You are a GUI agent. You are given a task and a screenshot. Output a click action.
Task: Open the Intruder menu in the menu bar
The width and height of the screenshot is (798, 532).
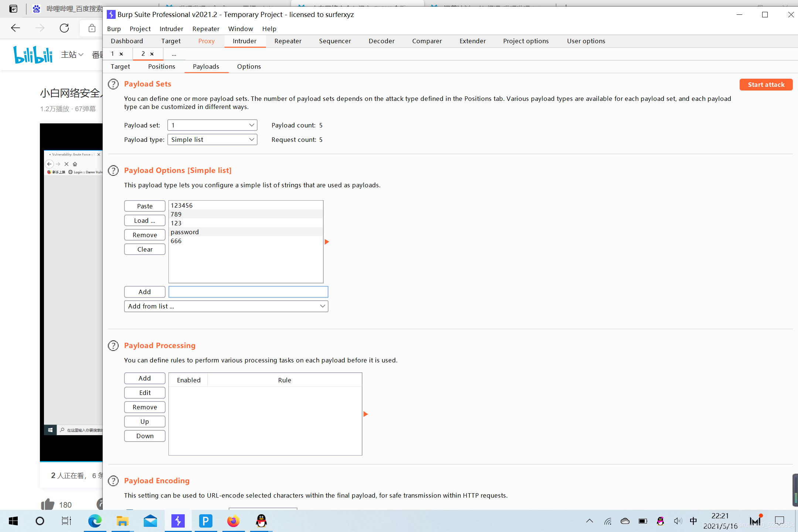click(171, 29)
